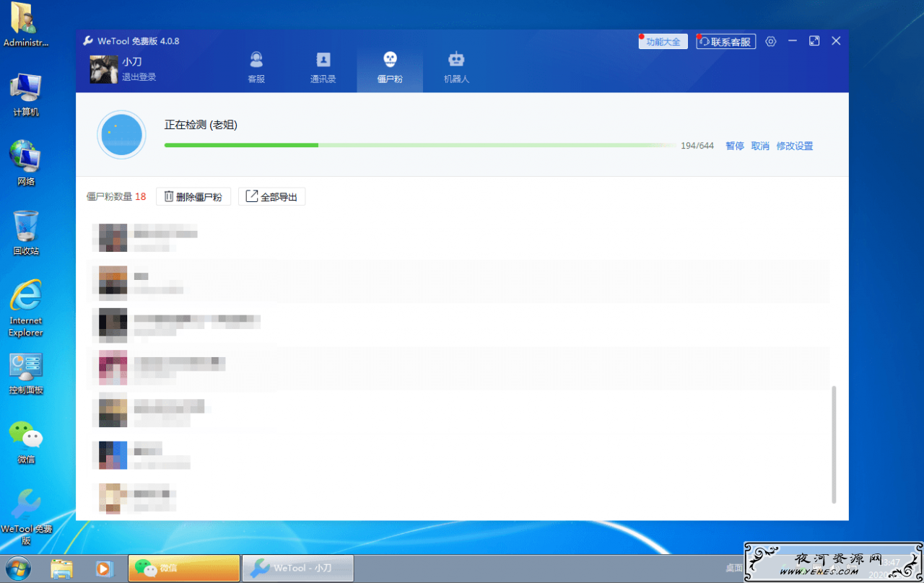Click the last visible zombie fan avatar
Viewport: 924px width, 583px height.
coord(113,498)
